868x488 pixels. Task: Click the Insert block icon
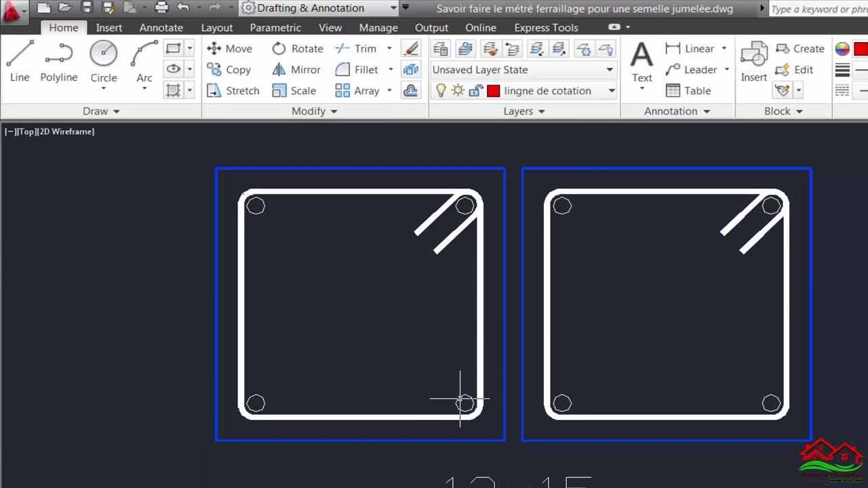[x=753, y=62]
